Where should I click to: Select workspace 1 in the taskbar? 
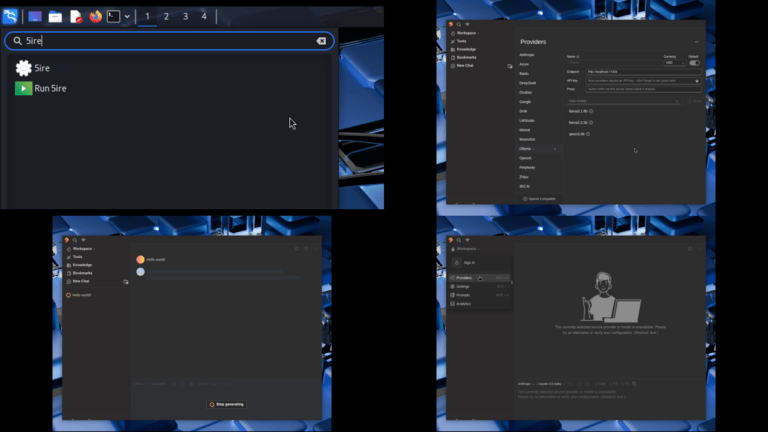[147, 17]
